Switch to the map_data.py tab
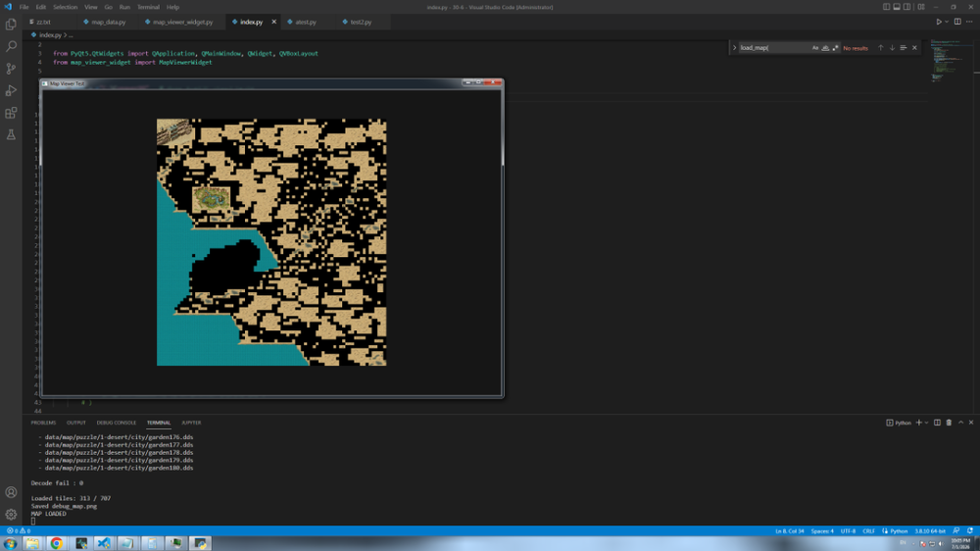 [x=108, y=22]
